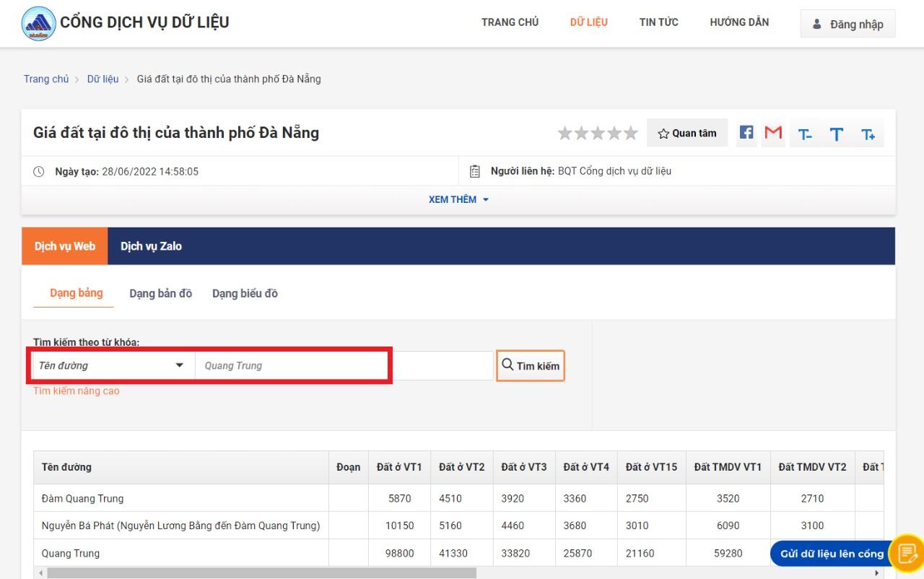924x579 pixels.
Task: Share the dataset on Facebook
Action: tap(746, 133)
